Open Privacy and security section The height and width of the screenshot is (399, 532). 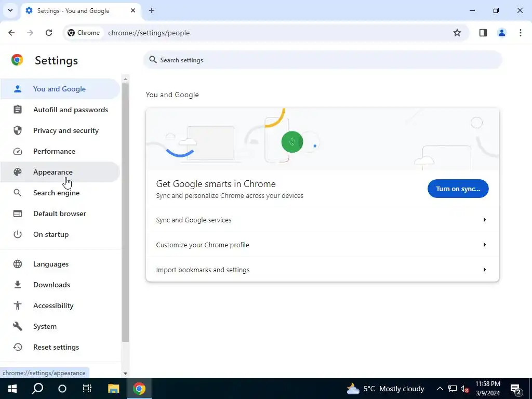[60, 130]
